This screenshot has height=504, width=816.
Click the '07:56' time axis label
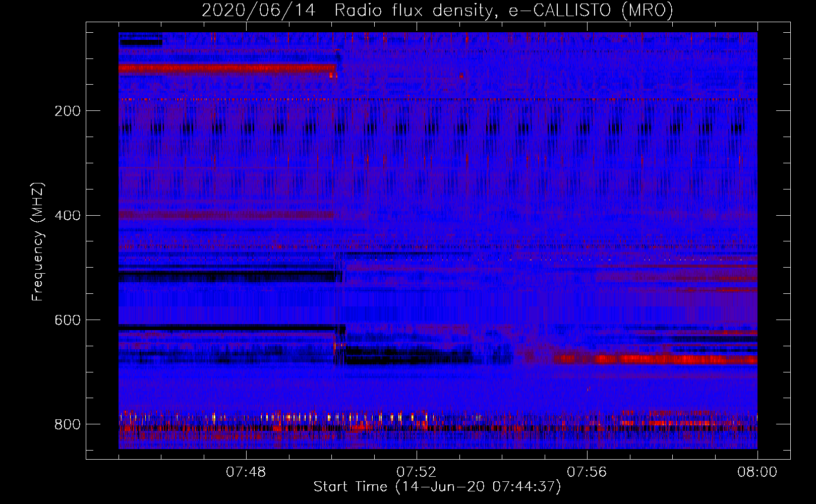(587, 472)
